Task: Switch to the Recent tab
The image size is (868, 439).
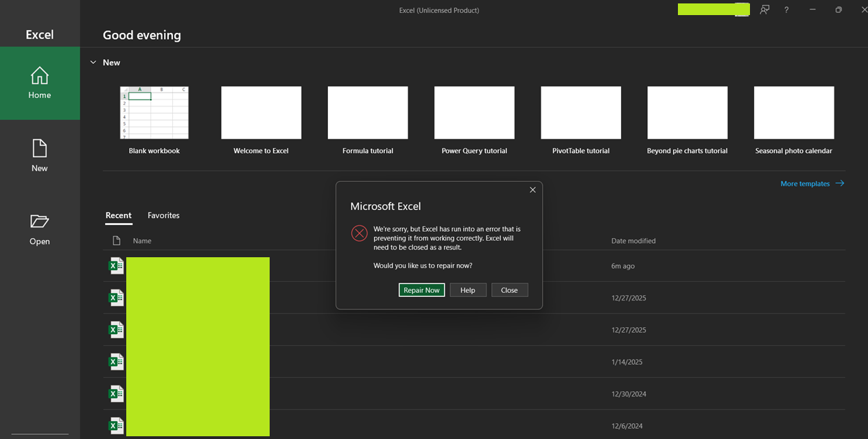Action: tap(118, 215)
